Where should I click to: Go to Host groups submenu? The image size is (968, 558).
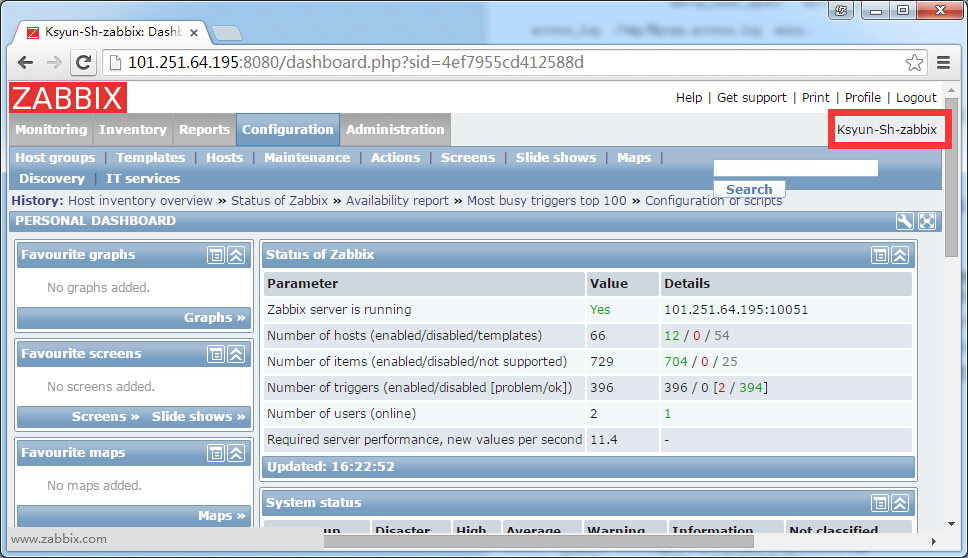56,157
